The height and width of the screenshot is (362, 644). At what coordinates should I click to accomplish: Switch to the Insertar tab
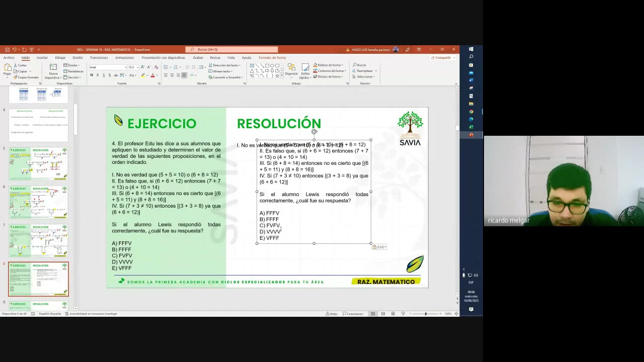[42, 58]
